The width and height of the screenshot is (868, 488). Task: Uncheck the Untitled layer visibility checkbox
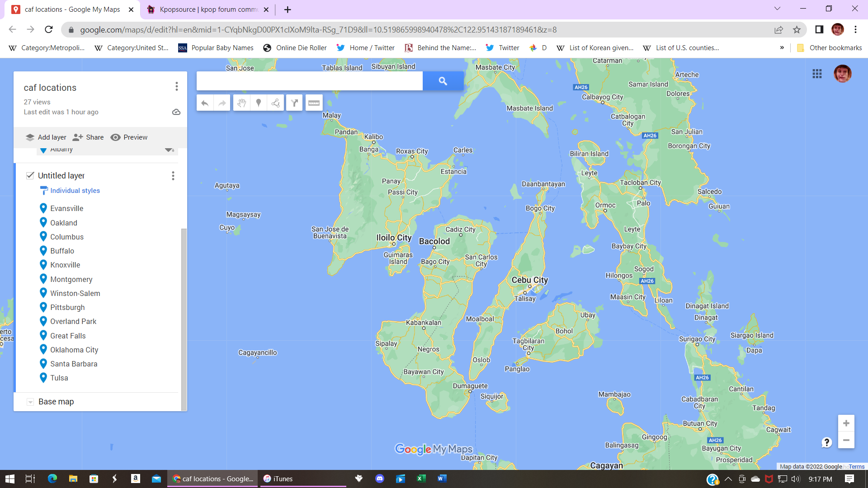[30, 175]
